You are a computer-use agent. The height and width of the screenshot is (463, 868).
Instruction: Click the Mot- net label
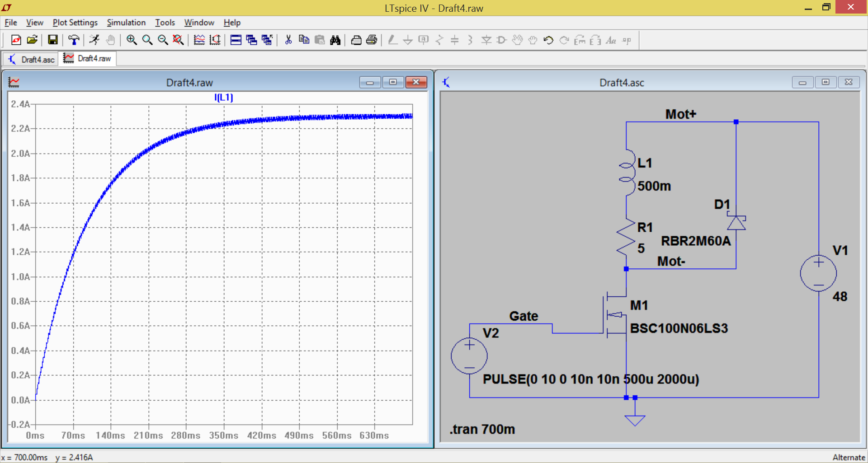tap(671, 262)
